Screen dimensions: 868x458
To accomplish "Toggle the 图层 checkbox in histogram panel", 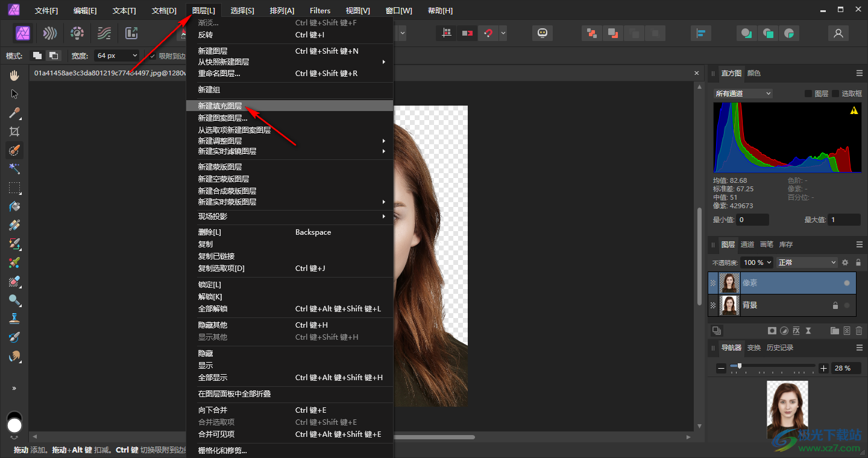I will [808, 94].
